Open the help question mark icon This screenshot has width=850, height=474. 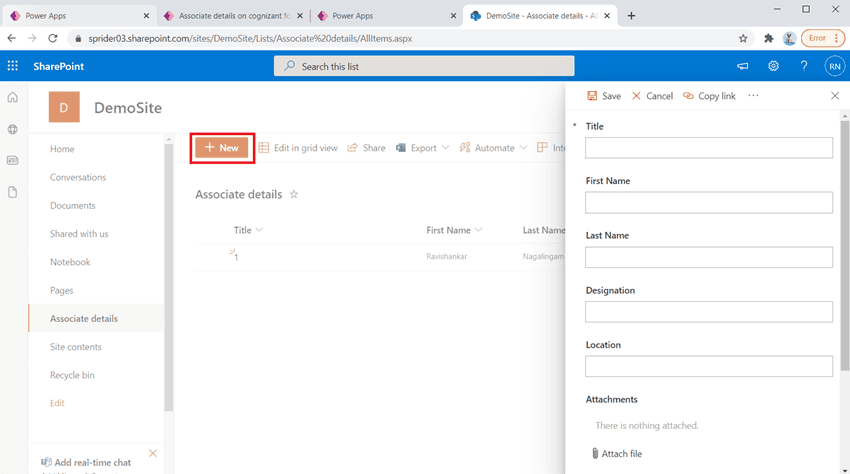(x=804, y=66)
